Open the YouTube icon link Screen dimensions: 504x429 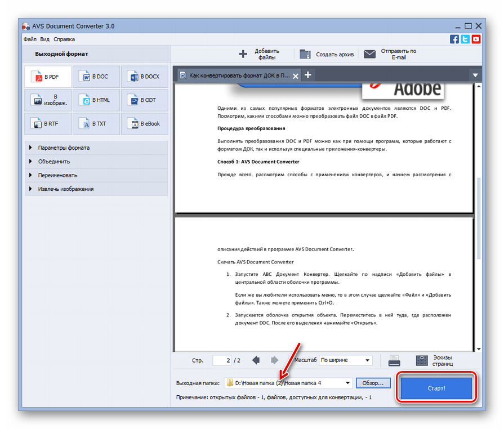pos(476,39)
